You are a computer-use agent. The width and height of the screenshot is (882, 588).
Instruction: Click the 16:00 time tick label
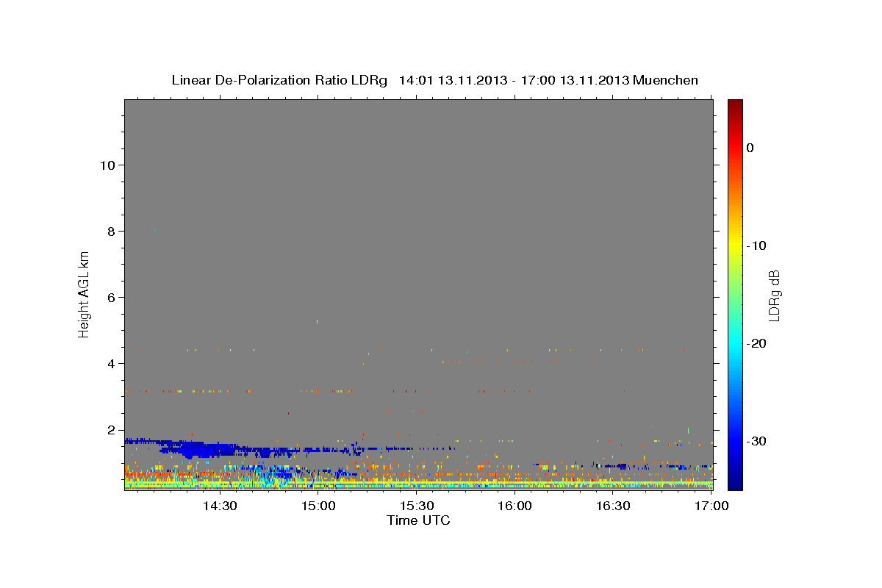(515, 506)
